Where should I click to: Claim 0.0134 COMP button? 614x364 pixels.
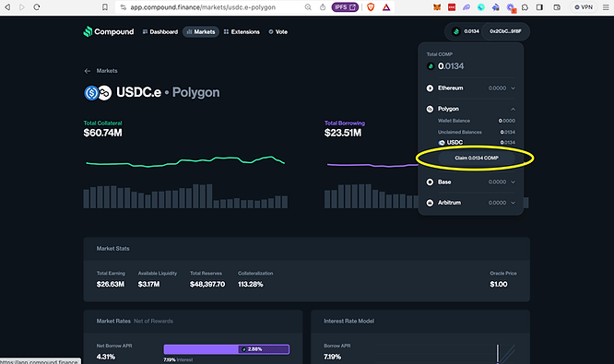[x=477, y=159]
